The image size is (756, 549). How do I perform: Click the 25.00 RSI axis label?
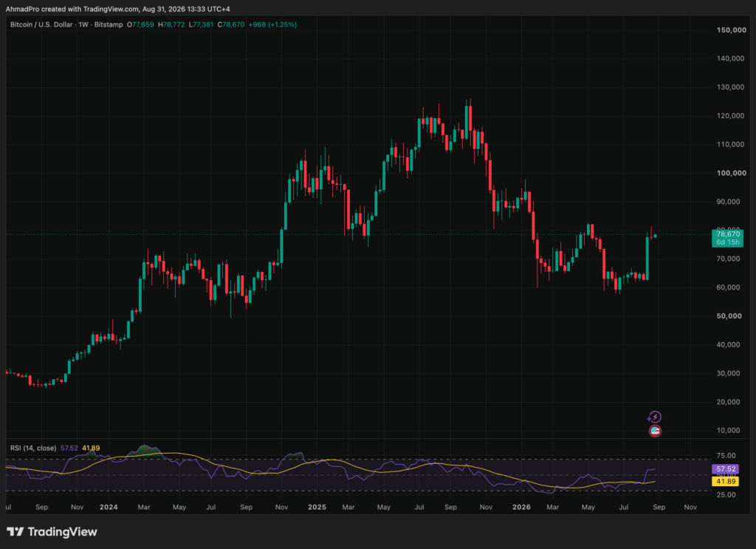(726, 494)
